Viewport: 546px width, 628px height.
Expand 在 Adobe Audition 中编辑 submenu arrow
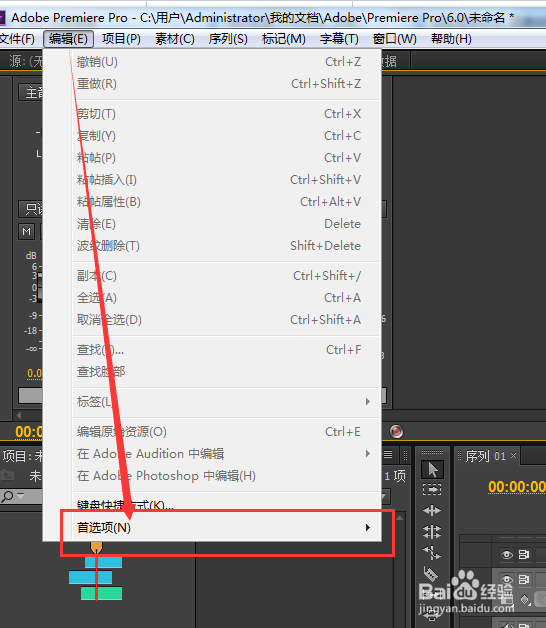point(367,453)
